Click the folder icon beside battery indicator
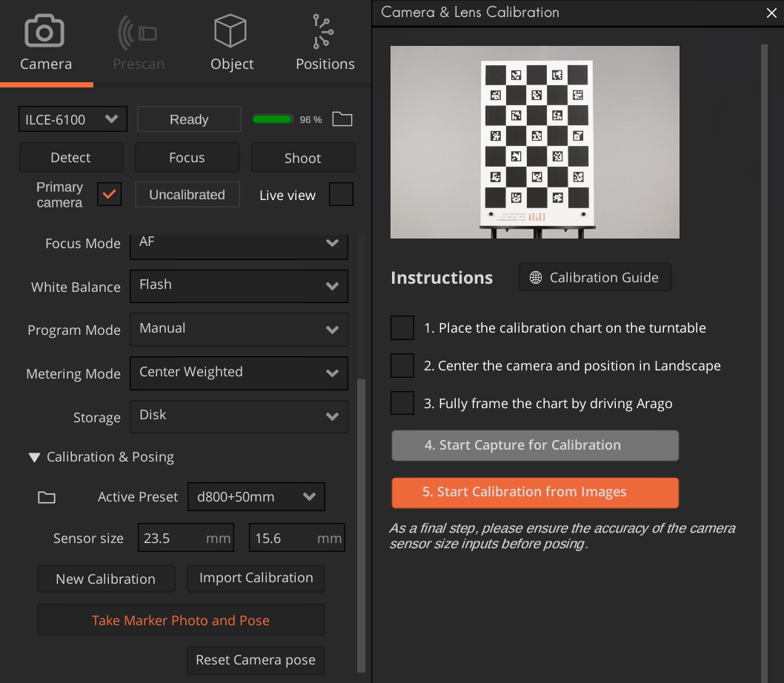Image resolution: width=784 pixels, height=683 pixels. click(342, 119)
